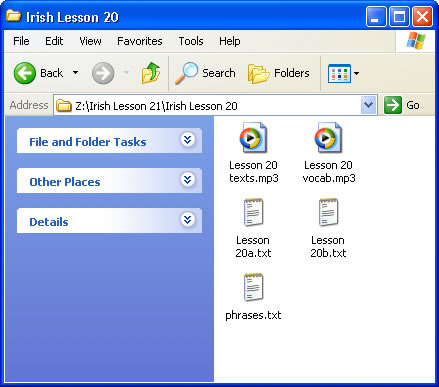
Task: Open the Favorites menu
Action: click(x=140, y=41)
